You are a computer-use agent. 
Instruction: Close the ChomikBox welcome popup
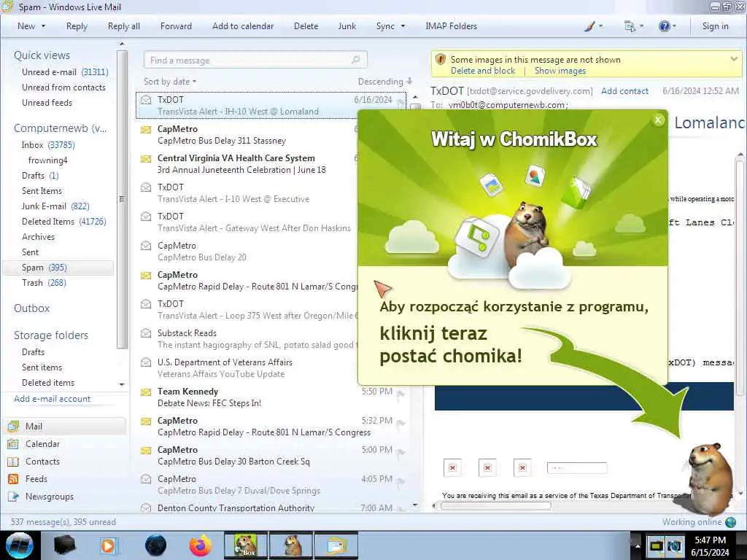pyautogui.click(x=658, y=120)
